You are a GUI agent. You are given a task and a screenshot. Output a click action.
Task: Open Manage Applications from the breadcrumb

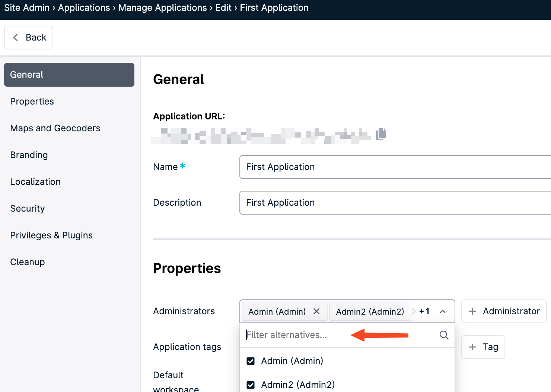(162, 7)
